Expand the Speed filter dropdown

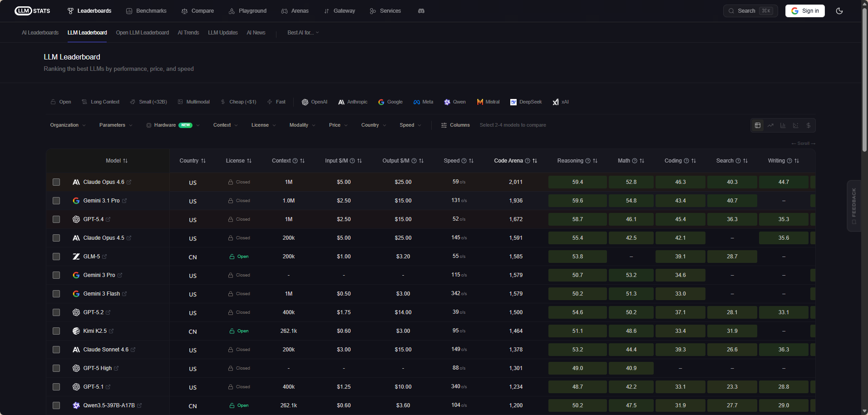[410, 125]
